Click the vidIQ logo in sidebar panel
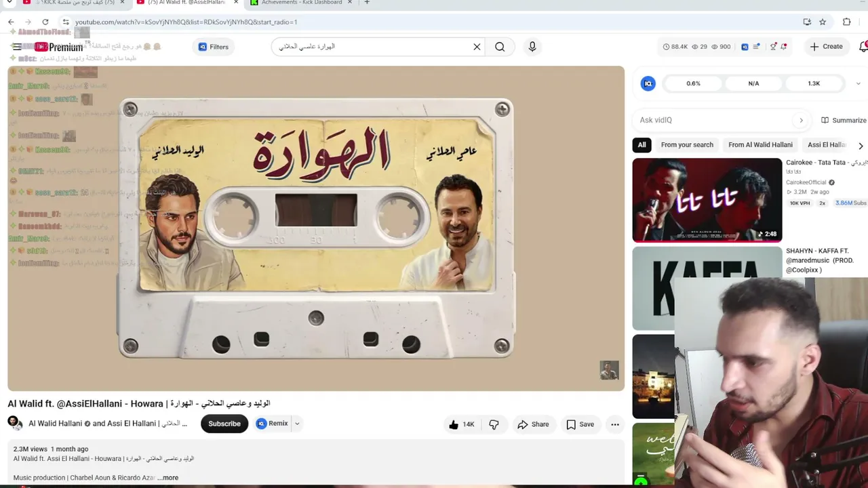Screen dimensions: 868x488 point(648,83)
